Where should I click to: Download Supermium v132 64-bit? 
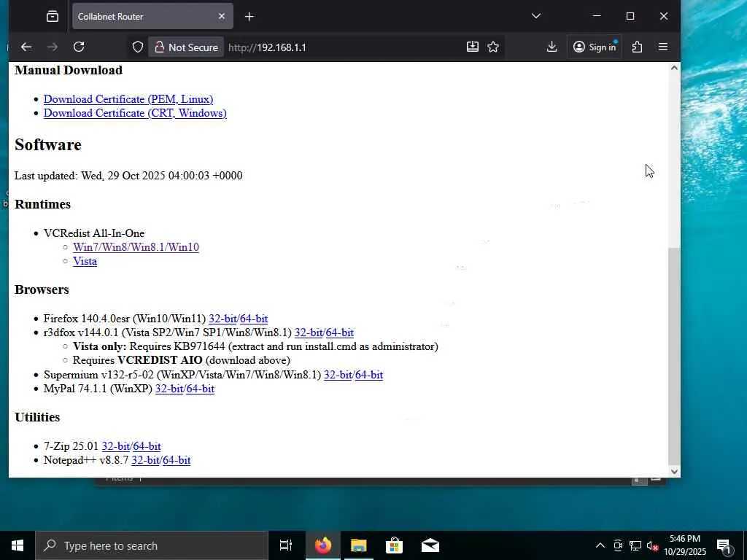pyautogui.click(x=368, y=375)
